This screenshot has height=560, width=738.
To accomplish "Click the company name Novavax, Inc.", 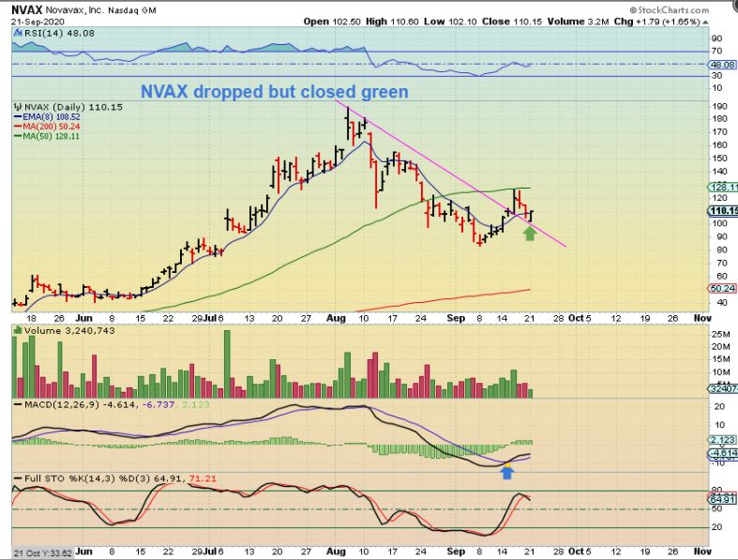I will 74,10.
